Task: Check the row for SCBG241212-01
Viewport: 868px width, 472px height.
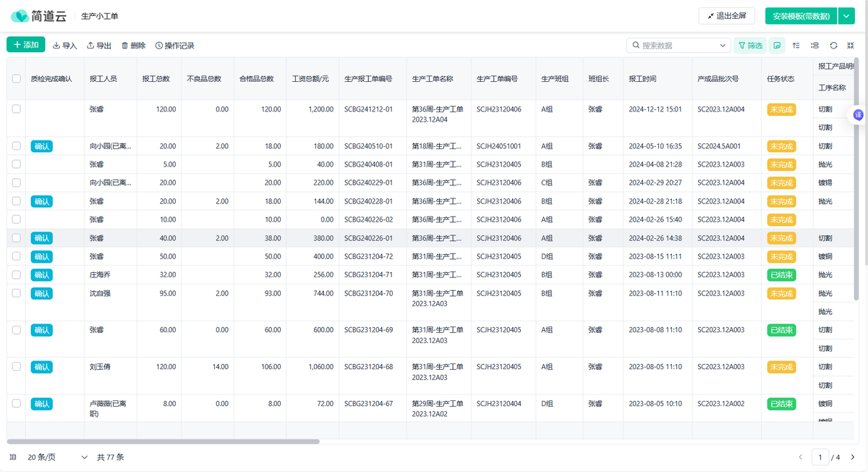Action: click(16, 109)
